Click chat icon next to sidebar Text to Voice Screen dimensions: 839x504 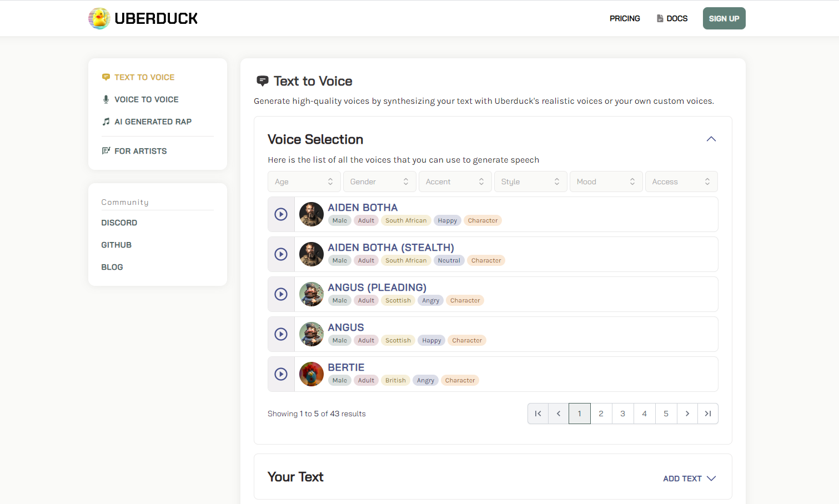[106, 77]
